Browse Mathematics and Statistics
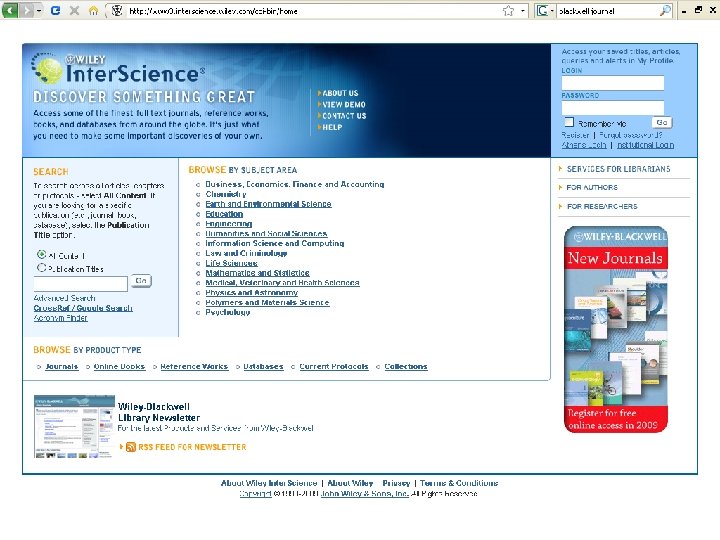Viewport: 720px width, 540px height. [257, 273]
